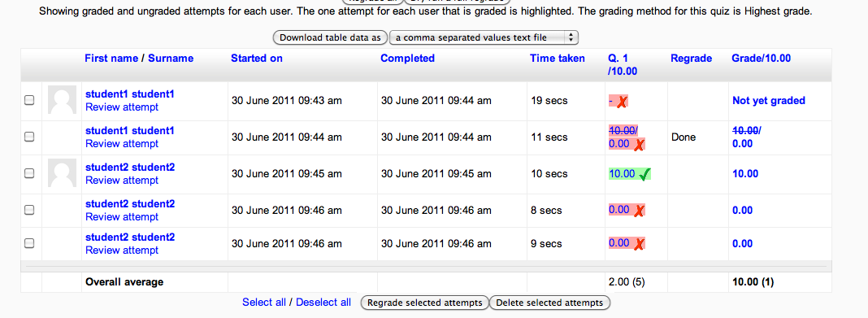This screenshot has width=868, height=318.
Task: Sort by the Time taken column
Action: [x=557, y=59]
